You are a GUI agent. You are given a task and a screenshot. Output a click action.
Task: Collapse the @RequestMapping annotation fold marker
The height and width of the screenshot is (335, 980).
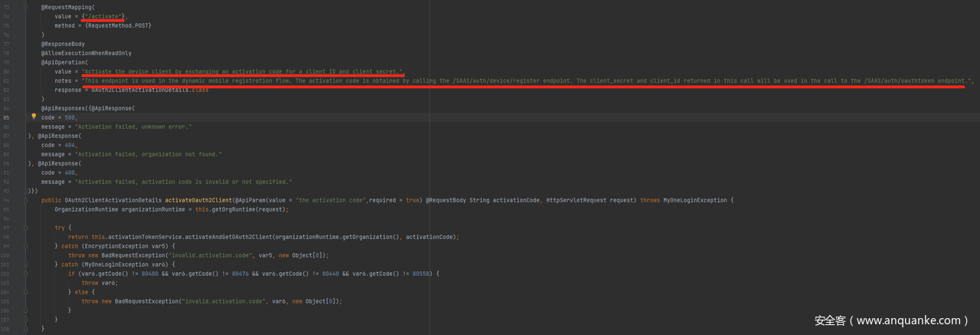coord(25,7)
